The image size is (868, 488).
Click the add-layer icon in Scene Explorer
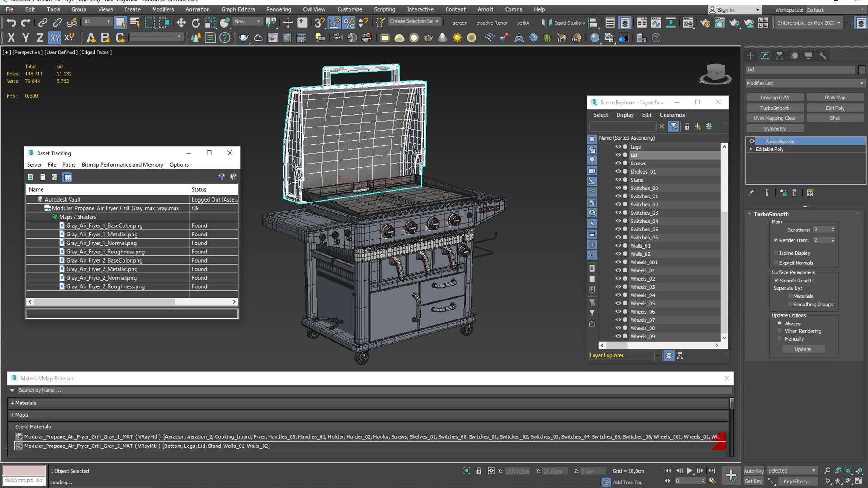click(x=698, y=127)
